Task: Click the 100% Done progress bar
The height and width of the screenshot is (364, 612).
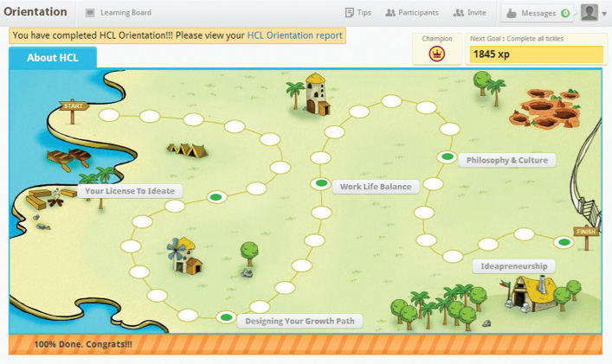Action: pyautogui.click(x=305, y=344)
